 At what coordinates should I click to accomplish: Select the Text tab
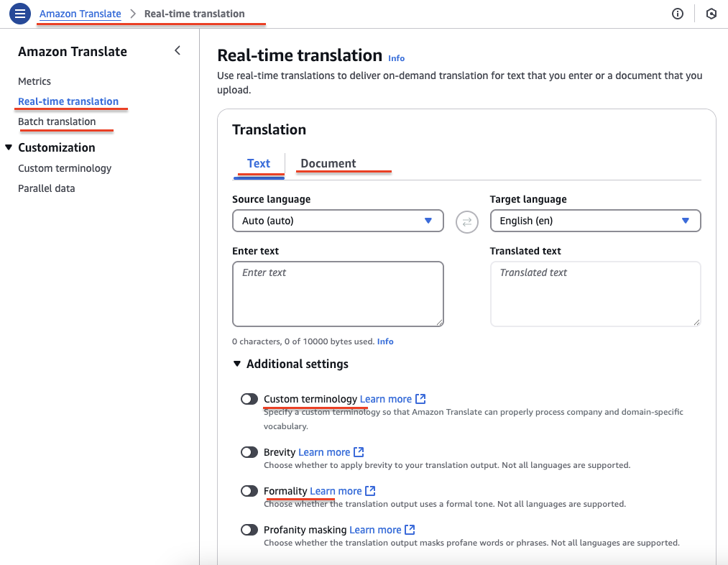[259, 163]
